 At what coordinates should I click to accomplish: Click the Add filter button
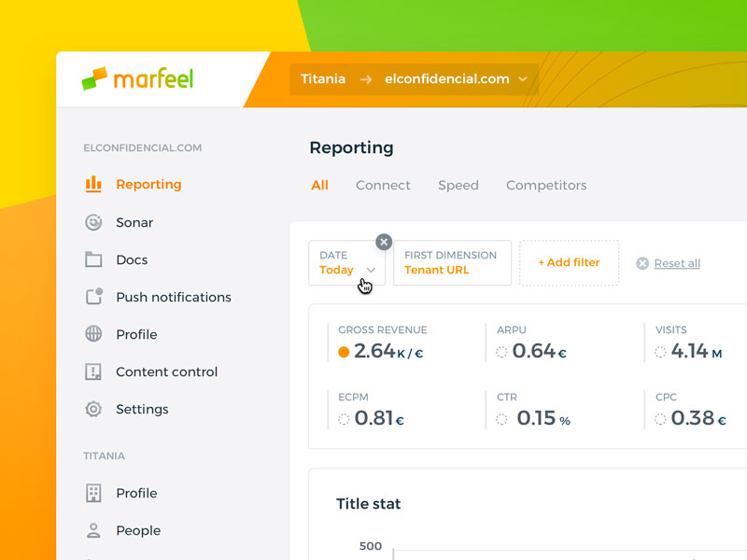[x=569, y=263]
